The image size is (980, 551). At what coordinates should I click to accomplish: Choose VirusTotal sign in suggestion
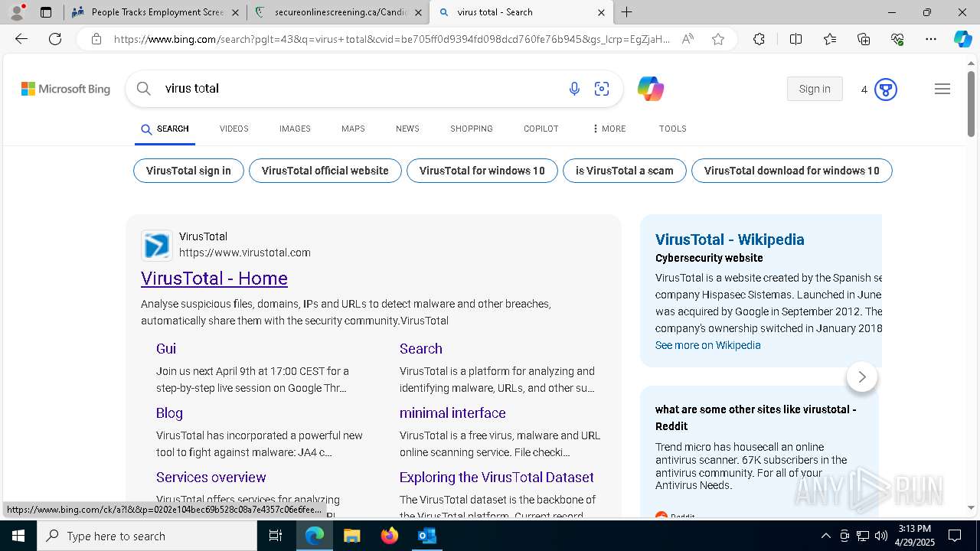pos(188,171)
